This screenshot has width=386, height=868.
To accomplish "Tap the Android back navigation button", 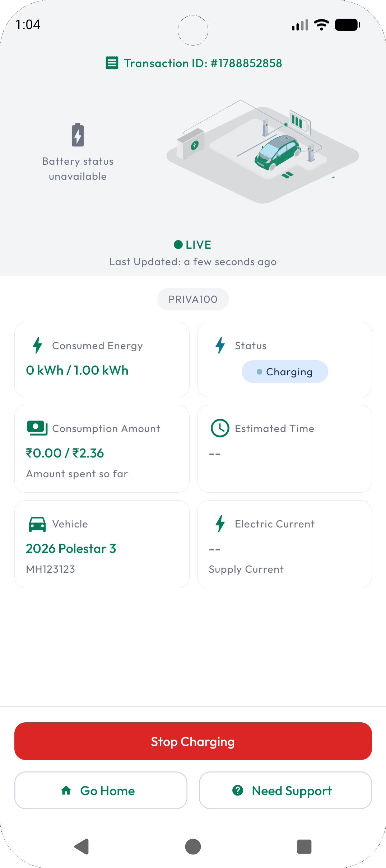I will (82, 847).
